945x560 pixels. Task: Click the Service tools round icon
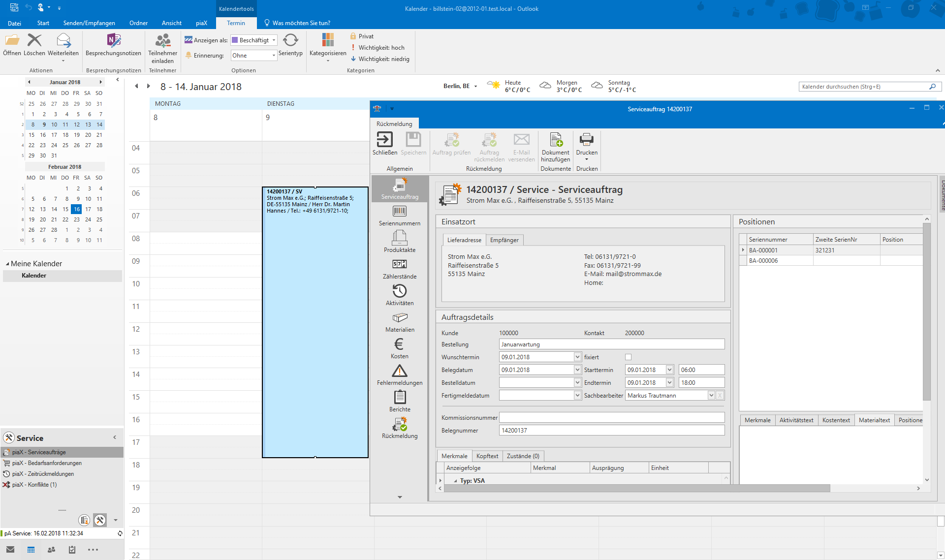100,520
